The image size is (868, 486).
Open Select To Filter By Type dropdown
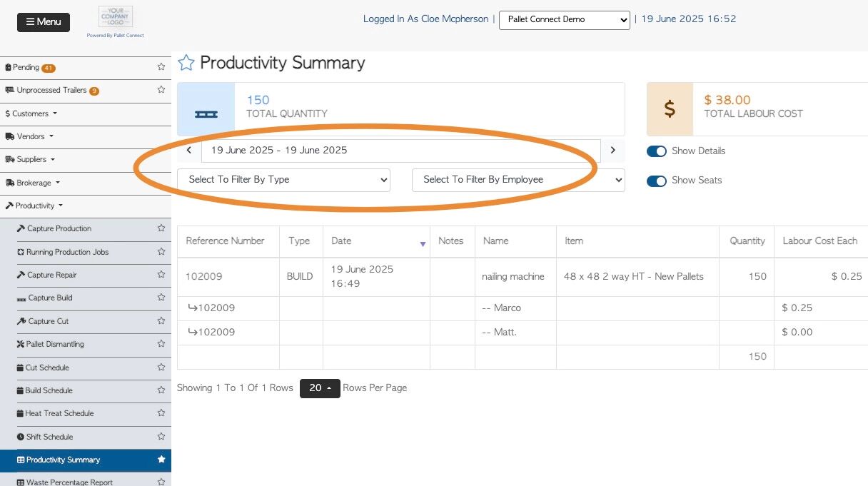284,180
